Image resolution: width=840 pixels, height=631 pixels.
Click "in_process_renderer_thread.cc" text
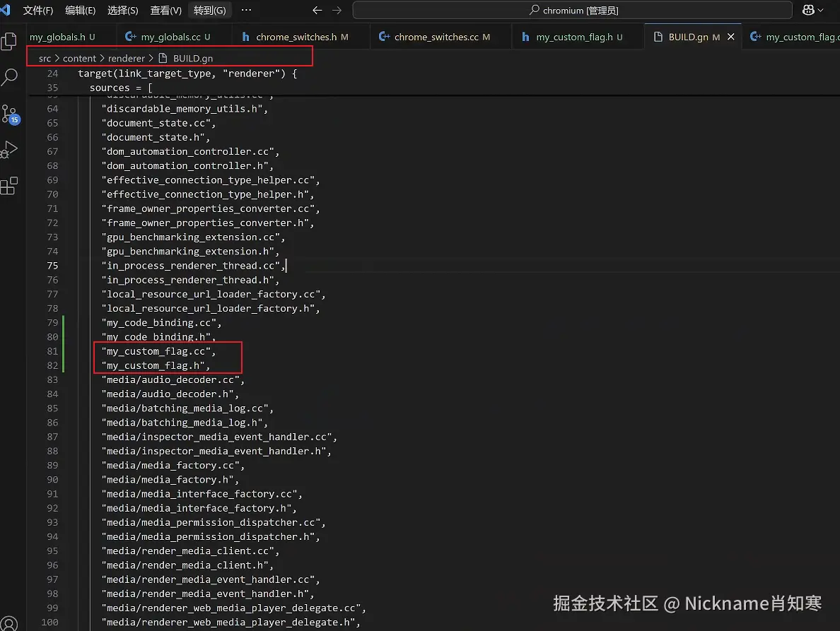click(191, 266)
